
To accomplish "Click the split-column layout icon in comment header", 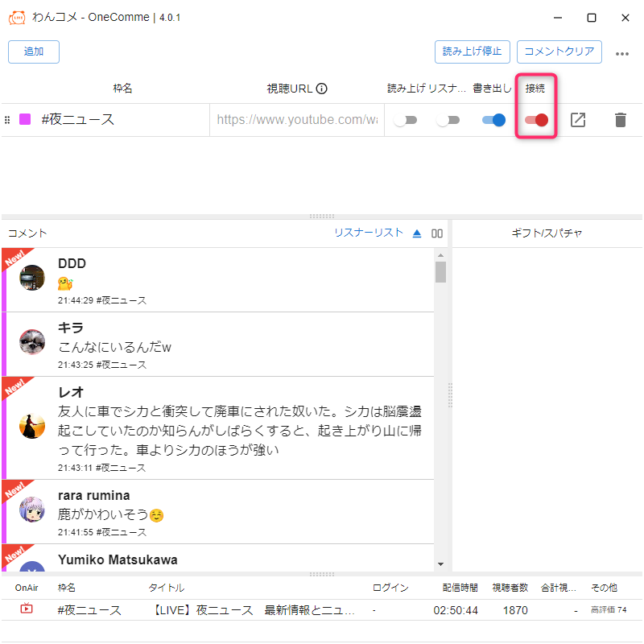I will (x=437, y=233).
